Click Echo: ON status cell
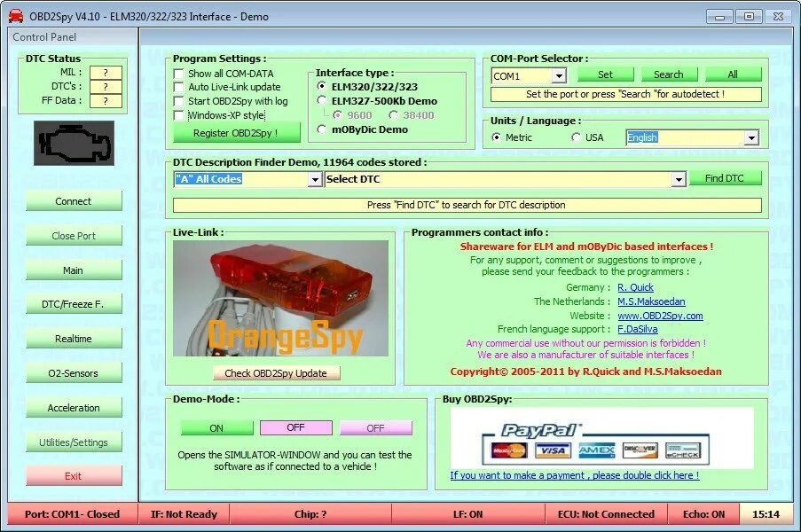The image size is (801, 532). pos(704,514)
